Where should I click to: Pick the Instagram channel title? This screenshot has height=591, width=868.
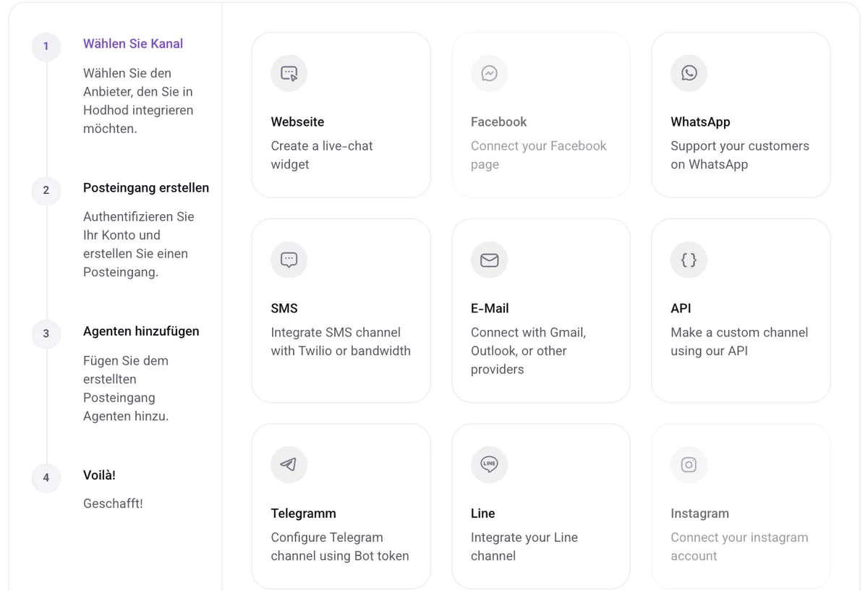699,514
